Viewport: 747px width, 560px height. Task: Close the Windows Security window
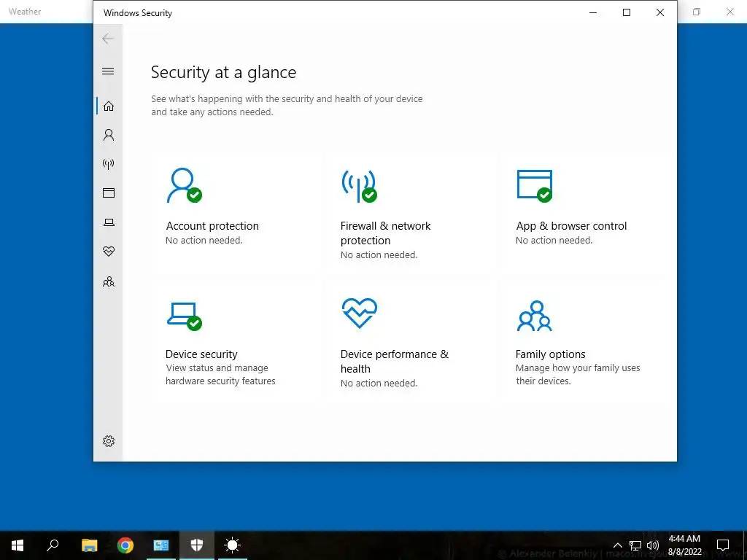click(659, 12)
